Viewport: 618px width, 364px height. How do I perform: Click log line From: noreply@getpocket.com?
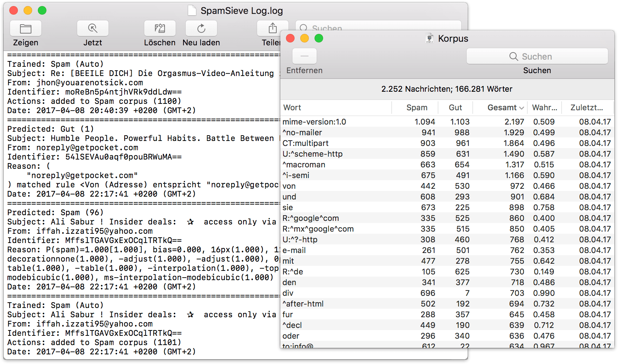coord(72,147)
